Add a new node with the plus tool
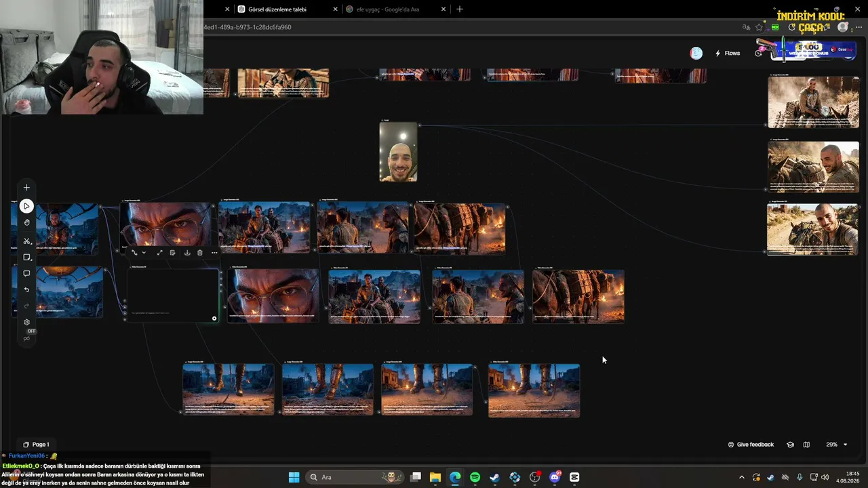The image size is (868, 488). (26, 188)
